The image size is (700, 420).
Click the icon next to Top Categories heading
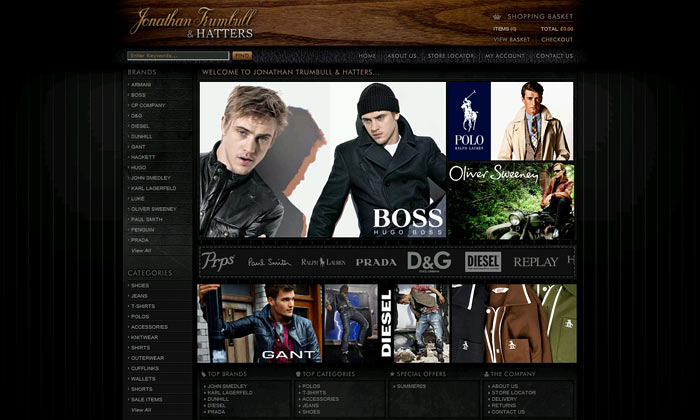click(298, 374)
